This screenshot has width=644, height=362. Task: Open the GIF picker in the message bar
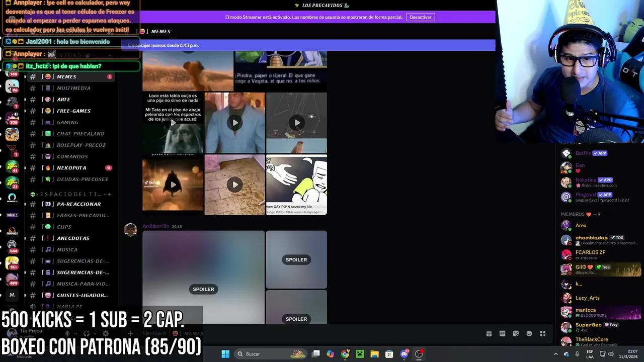(502, 333)
